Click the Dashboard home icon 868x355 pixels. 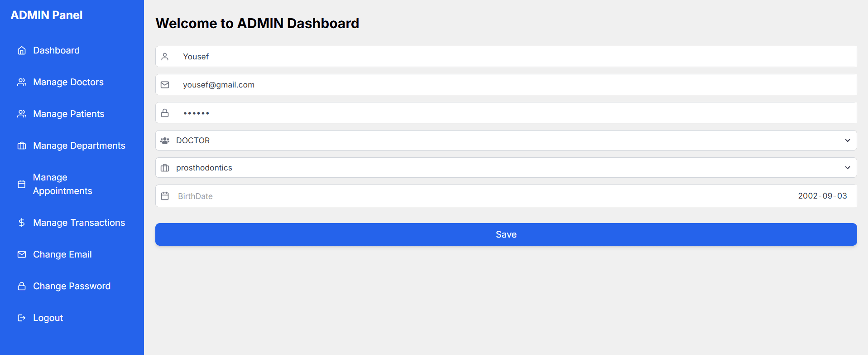22,50
